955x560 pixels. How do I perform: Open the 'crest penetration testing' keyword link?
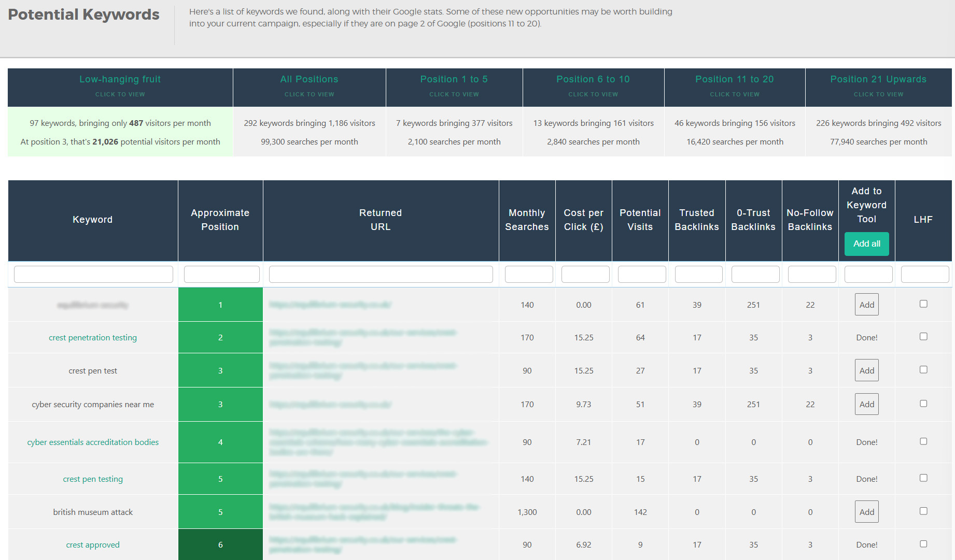pyautogui.click(x=93, y=338)
